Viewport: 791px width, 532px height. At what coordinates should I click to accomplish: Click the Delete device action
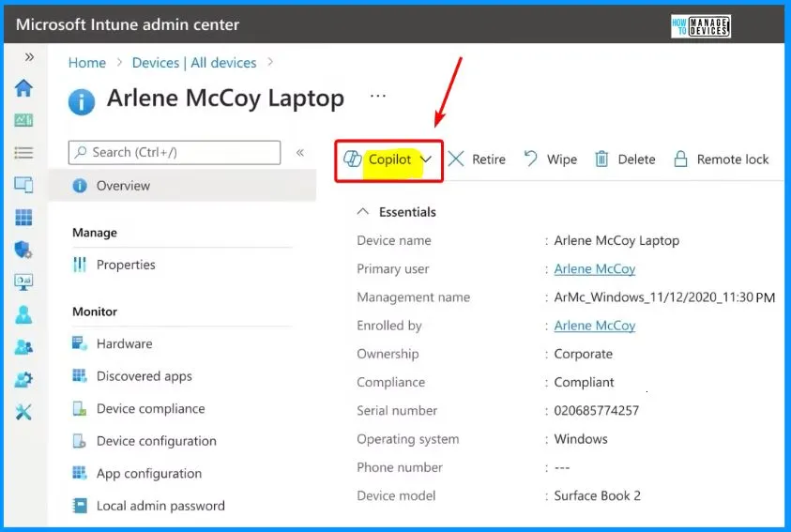(x=625, y=160)
